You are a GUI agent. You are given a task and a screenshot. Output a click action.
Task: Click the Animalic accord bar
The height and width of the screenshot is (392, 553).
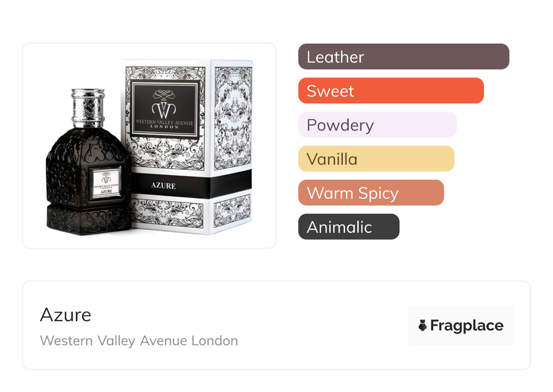click(349, 227)
